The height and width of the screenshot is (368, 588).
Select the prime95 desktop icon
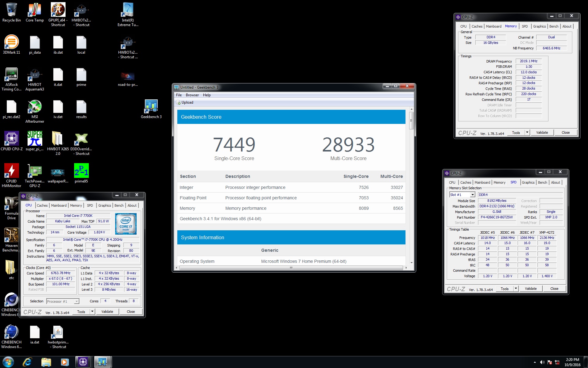(81, 173)
